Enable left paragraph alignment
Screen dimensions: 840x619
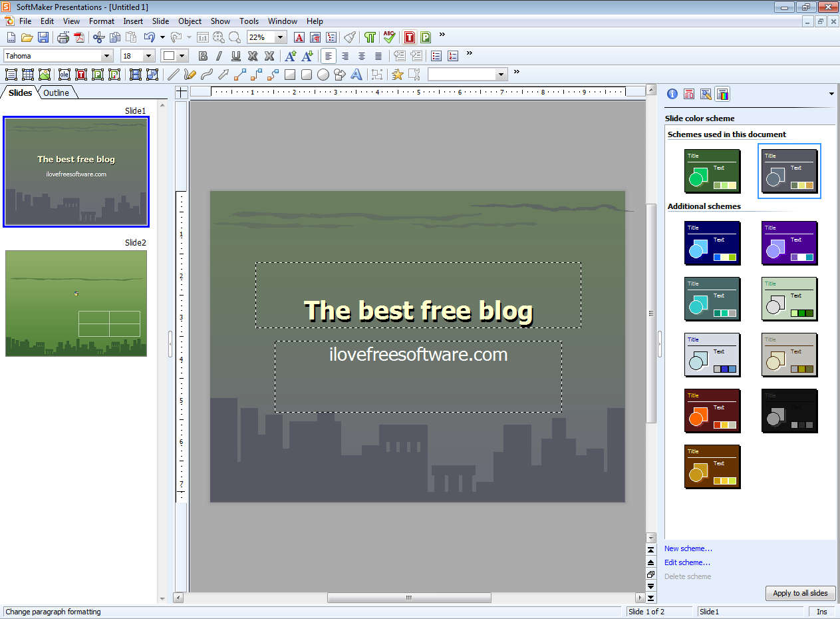(329, 56)
